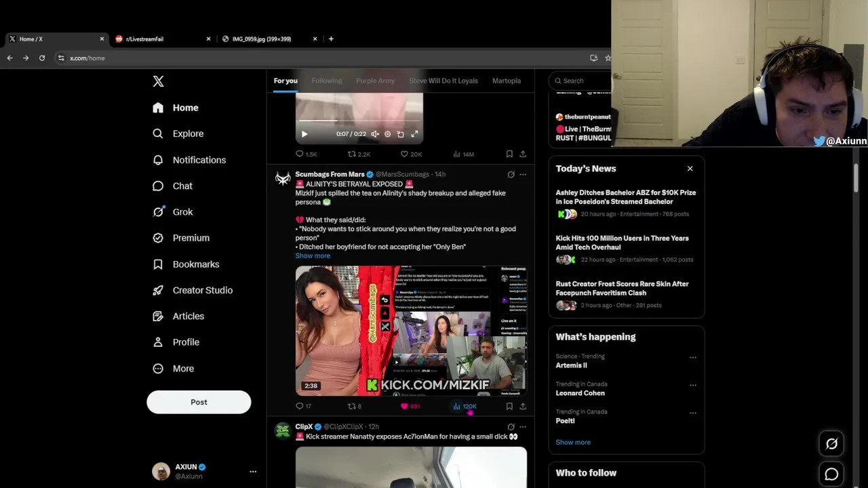The width and height of the screenshot is (868, 488).
Task: Play the Alinity Mizkif video thumbnail
Action: tap(411, 331)
